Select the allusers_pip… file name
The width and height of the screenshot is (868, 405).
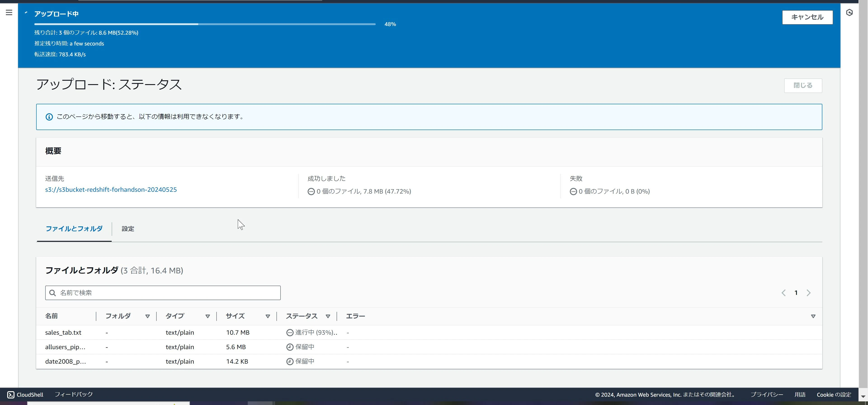(65, 347)
